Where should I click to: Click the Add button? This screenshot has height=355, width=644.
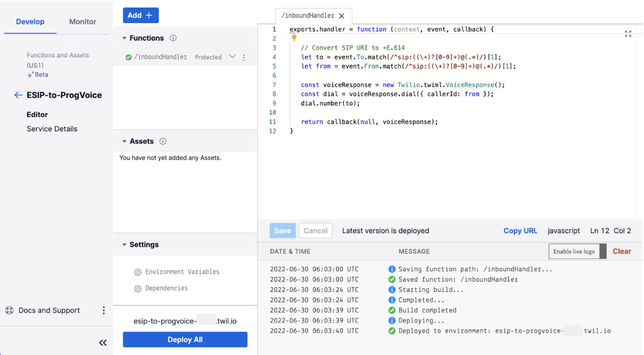tap(140, 15)
